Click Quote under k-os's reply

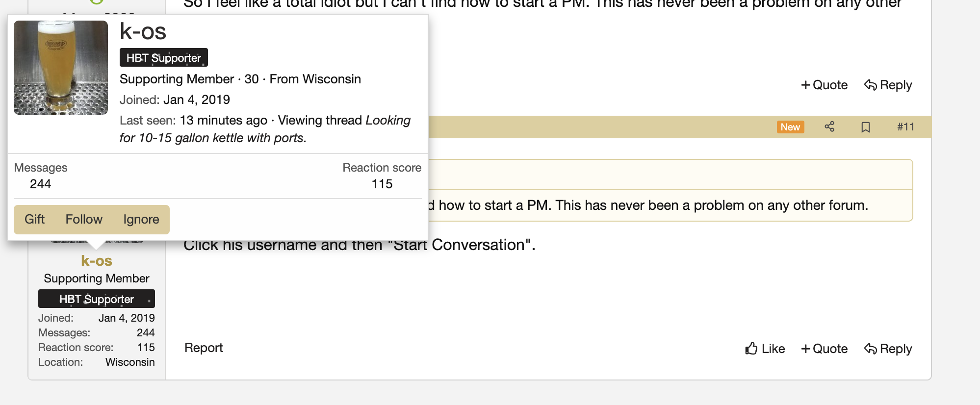tap(824, 349)
